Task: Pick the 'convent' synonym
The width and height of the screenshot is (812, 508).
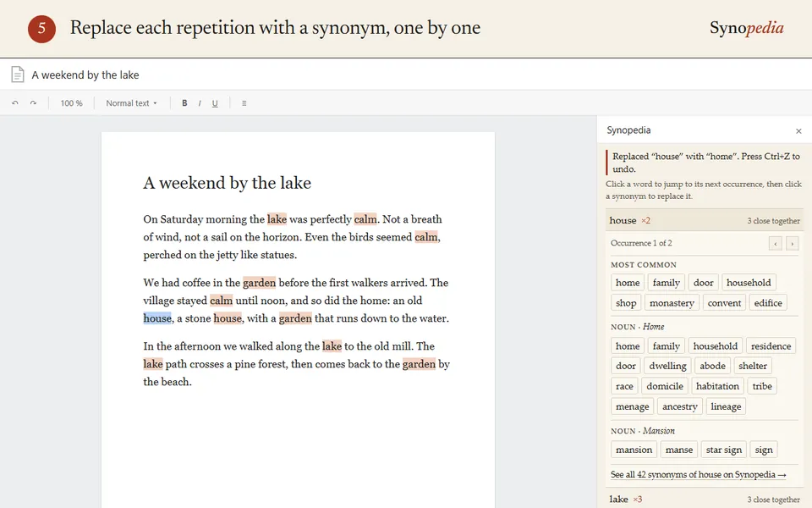Action: 724,303
